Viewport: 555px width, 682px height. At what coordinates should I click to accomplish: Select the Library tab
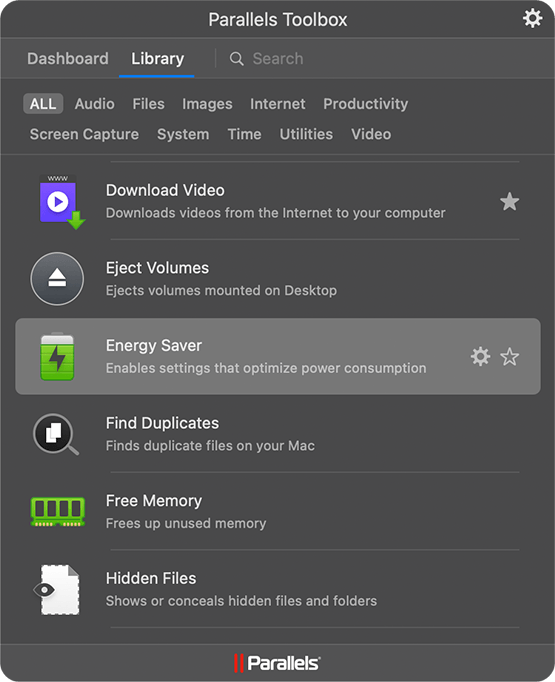click(x=157, y=59)
